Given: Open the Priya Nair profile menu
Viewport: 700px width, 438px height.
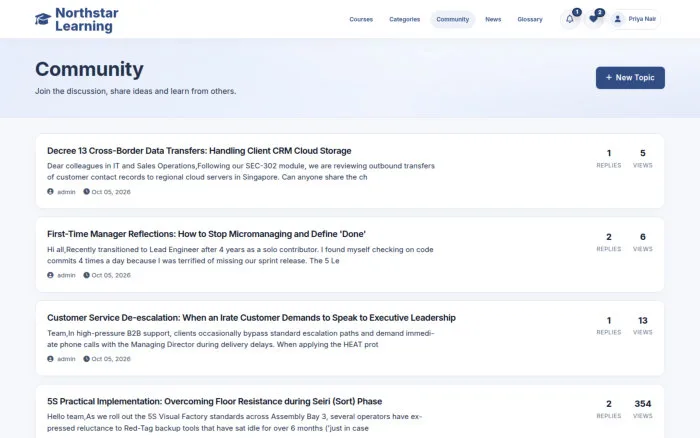Looking at the screenshot, I should point(635,19).
